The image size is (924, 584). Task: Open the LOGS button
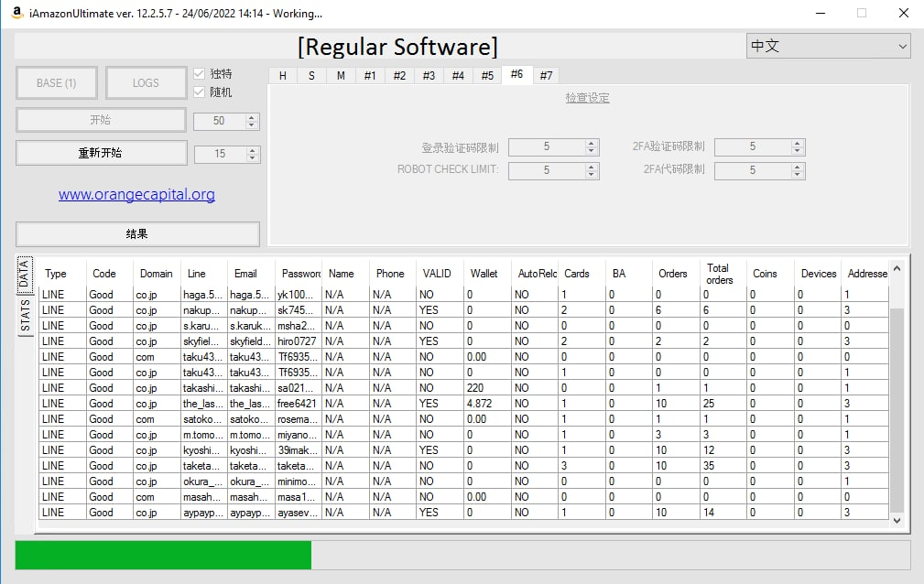pyautogui.click(x=146, y=83)
